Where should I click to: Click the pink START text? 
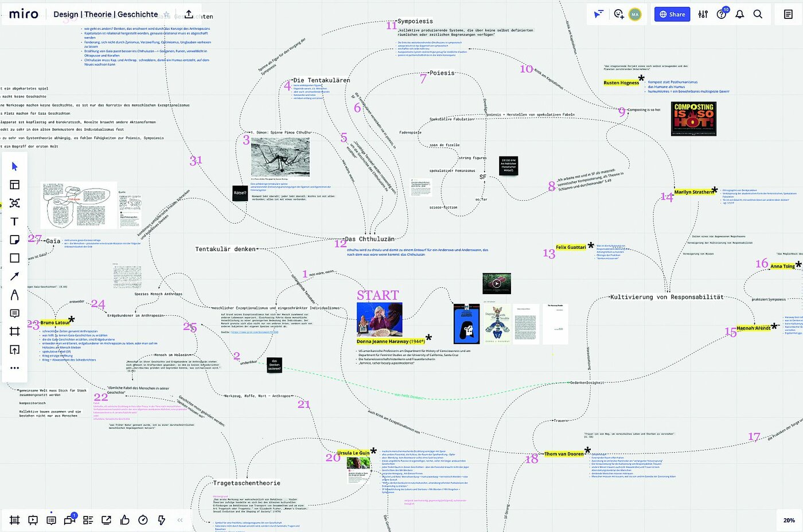tap(378, 295)
